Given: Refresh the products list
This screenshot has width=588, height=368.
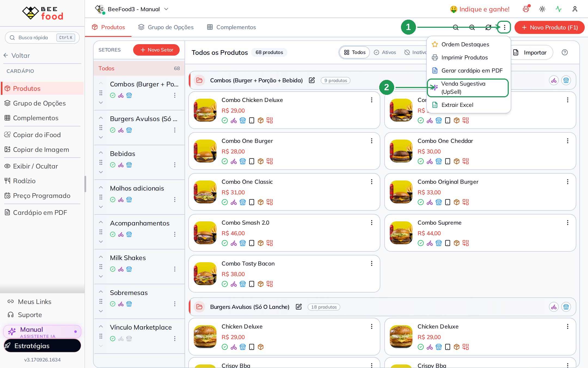Looking at the screenshot, I should (488, 27).
